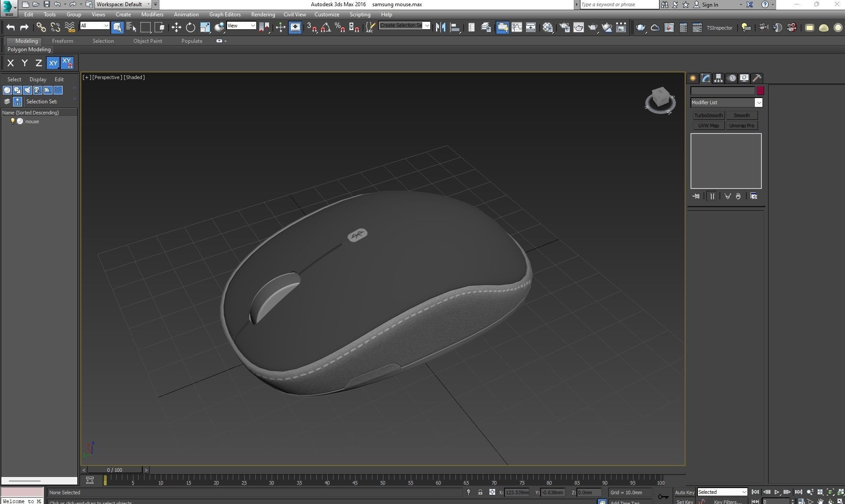The width and height of the screenshot is (845, 504).
Task: Open the Utilities hammer panel tab
Action: click(x=757, y=78)
